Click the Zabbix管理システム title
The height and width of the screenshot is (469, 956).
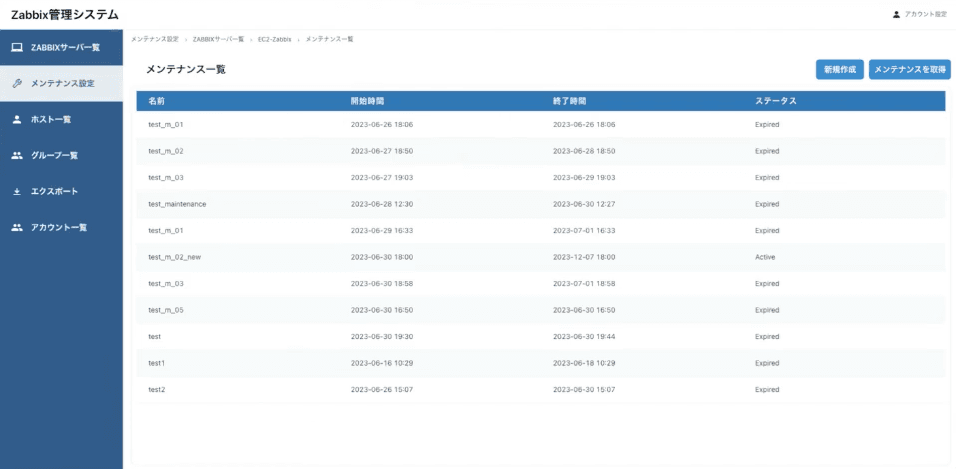[x=65, y=15]
